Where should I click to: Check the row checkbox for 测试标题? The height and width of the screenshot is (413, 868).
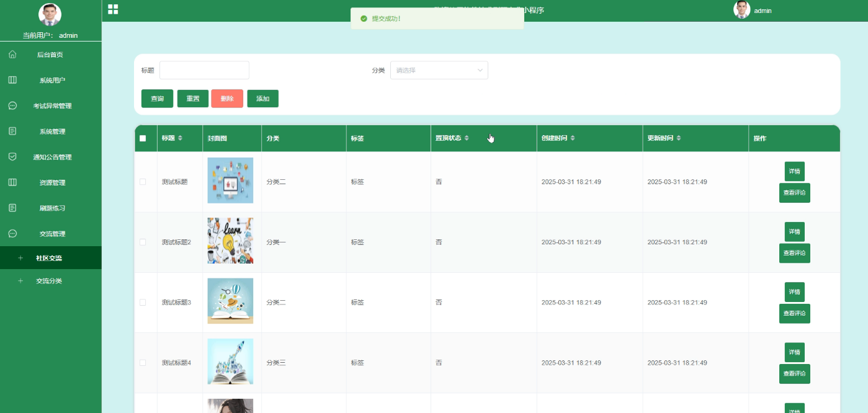143,182
